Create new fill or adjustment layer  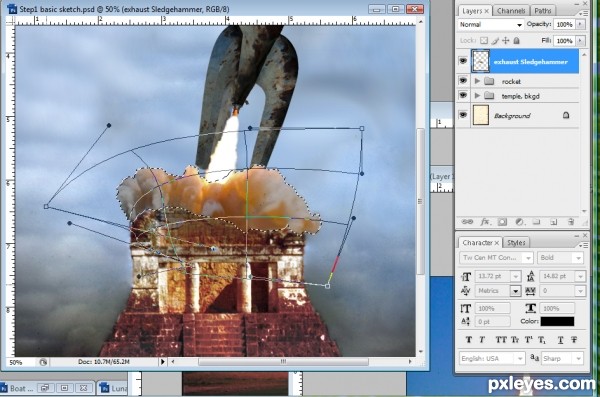pos(520,222)
